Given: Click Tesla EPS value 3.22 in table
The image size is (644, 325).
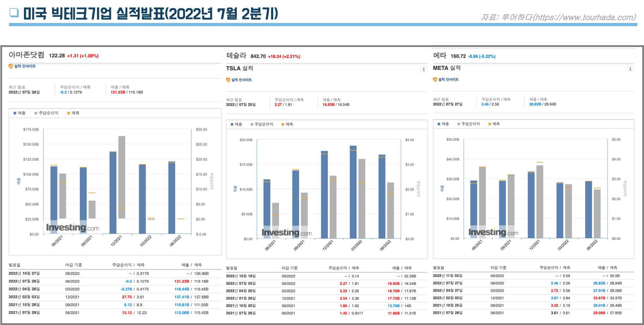Looking at the screenshot, I should tap(344, 291).
